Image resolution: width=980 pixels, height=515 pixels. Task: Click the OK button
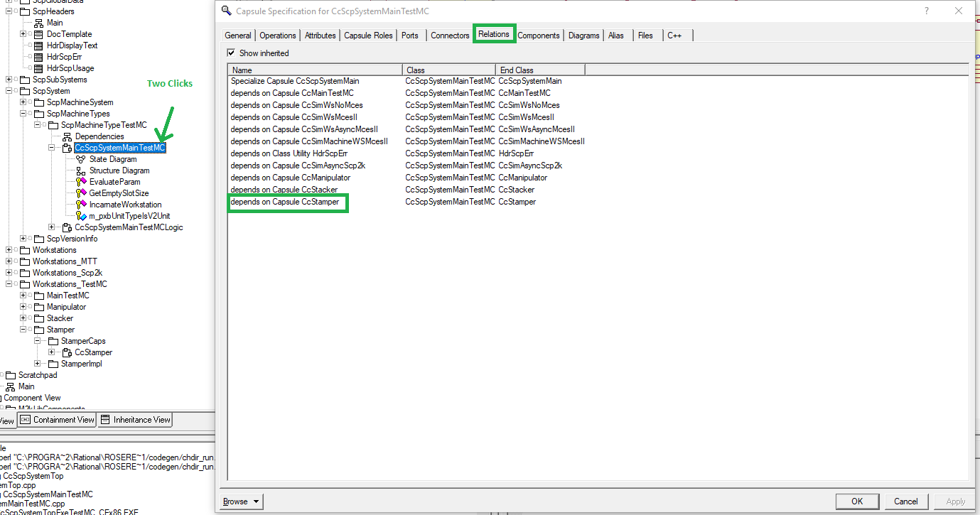[857, 501]
